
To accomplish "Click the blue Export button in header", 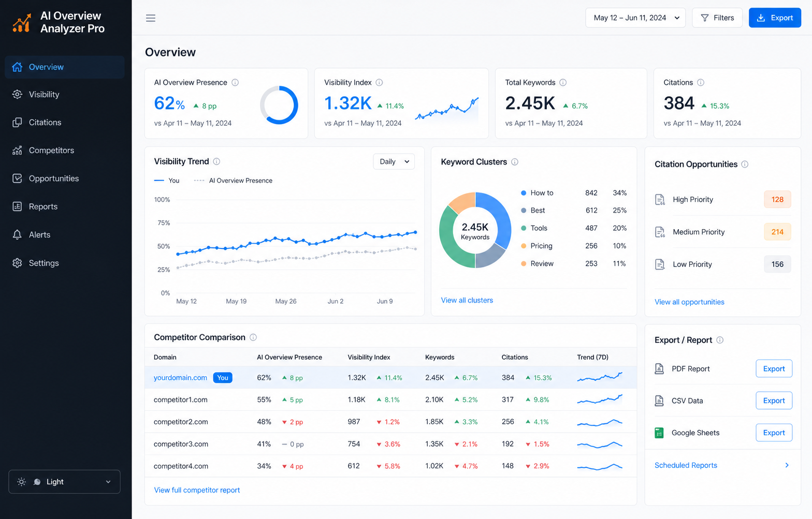I will (x=775, y=18).
